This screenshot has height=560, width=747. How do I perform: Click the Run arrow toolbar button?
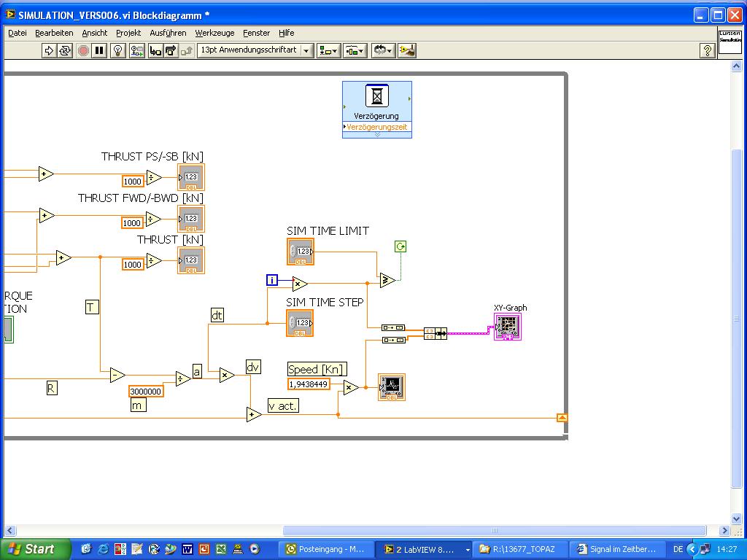[x=49, y=50]
